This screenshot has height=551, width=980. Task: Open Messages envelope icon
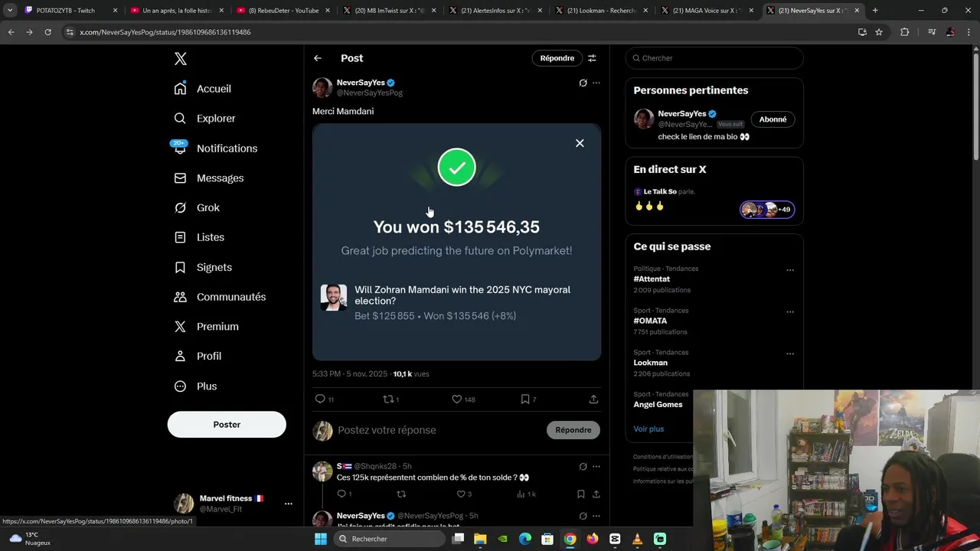[180, 178]
